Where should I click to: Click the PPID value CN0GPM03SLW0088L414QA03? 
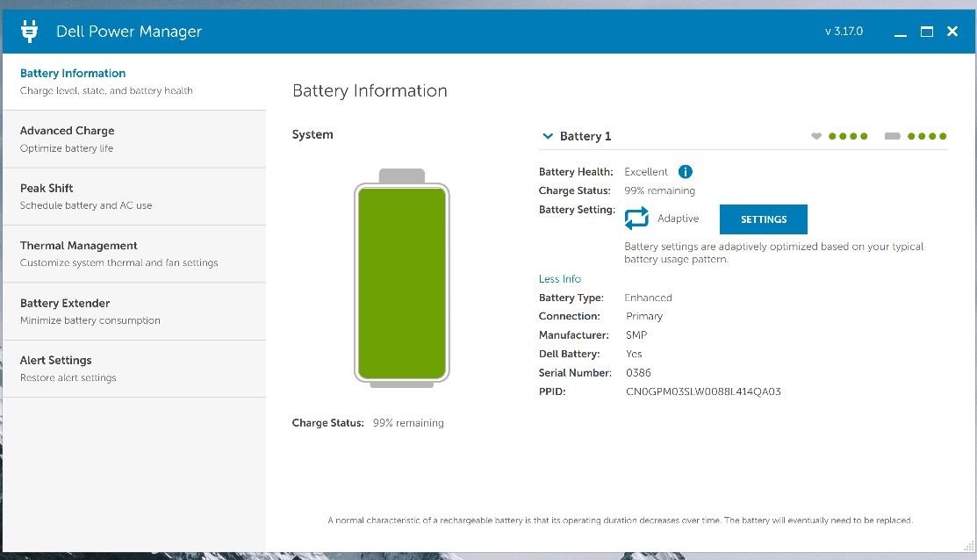(x=703, y=391)
